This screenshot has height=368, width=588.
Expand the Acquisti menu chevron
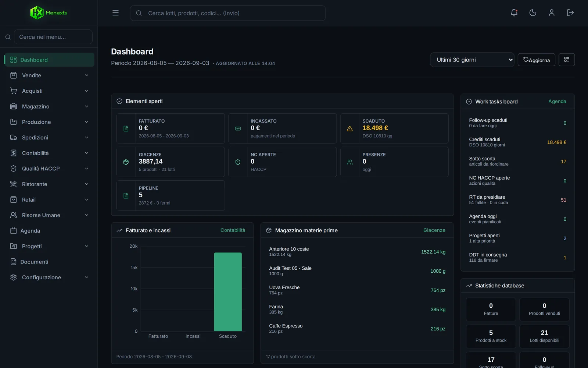click(87, 91)
